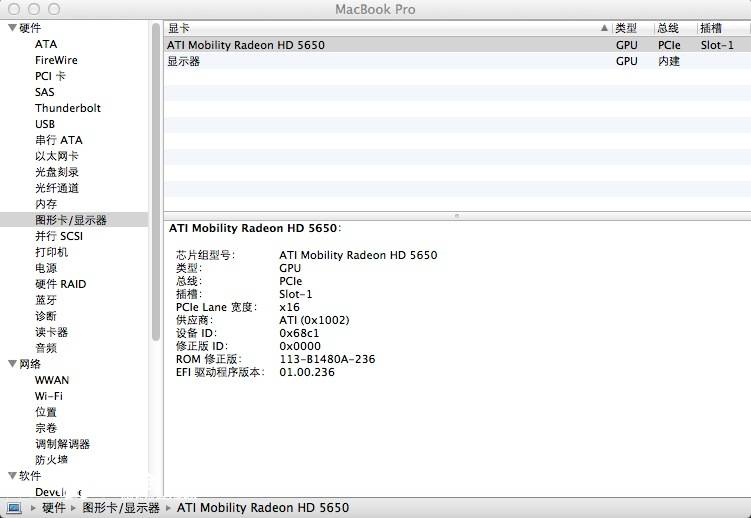Select ATA in the sidebar
Viewport: 751px width, 518px height.
[x=46, y=44]
